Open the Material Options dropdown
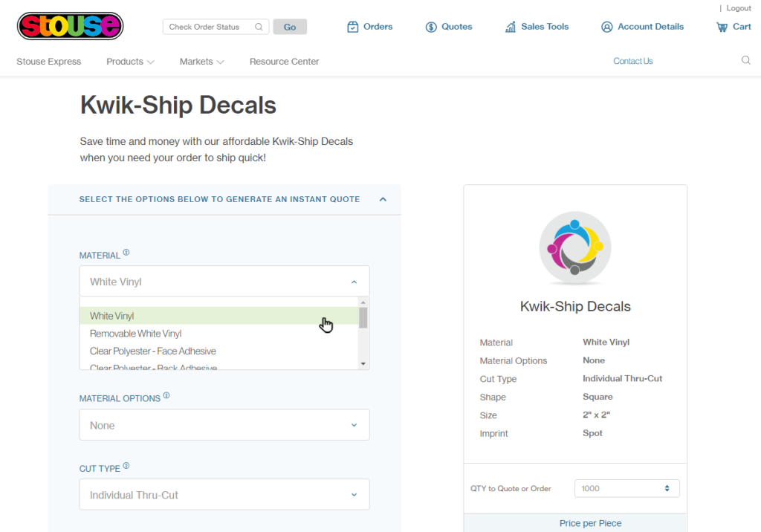Viewport: 761px width, 532px height. point(224,425)
